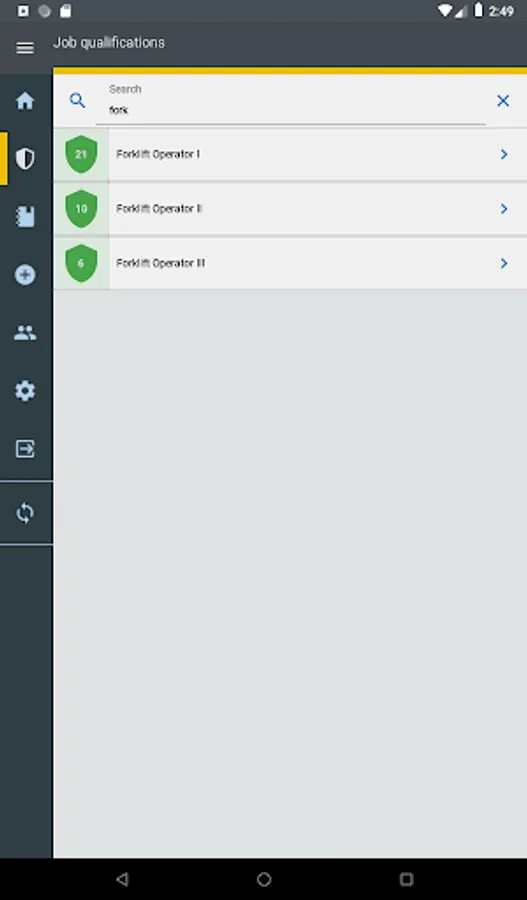527x900 pixels.
Task: Open the notebook sidebar icon
Action: click(x=25, y=216)
